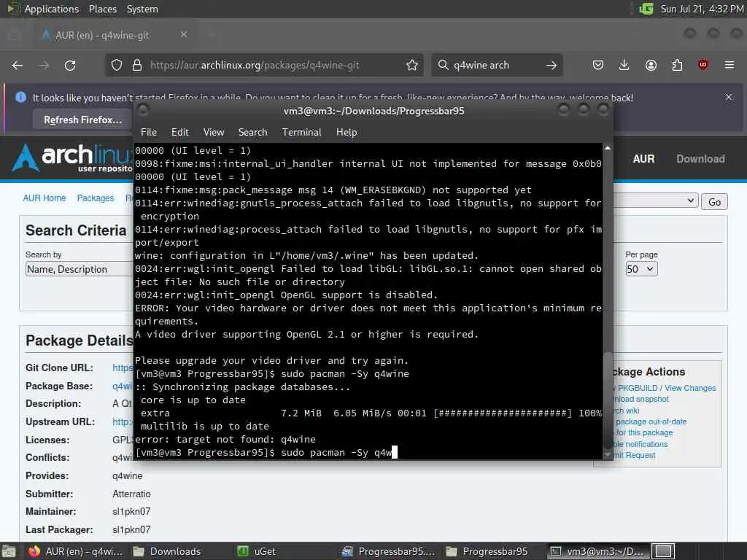Open the View Changes link

tap(690, 388)
